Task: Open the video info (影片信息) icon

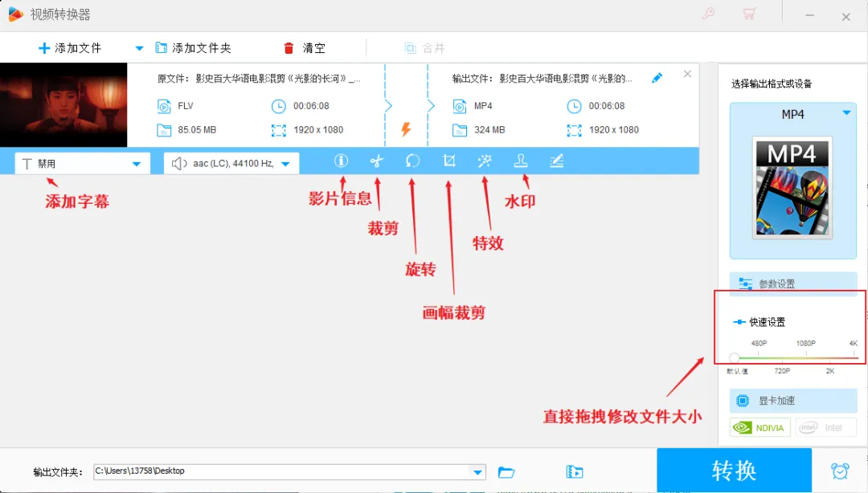Action: point(341,161)
